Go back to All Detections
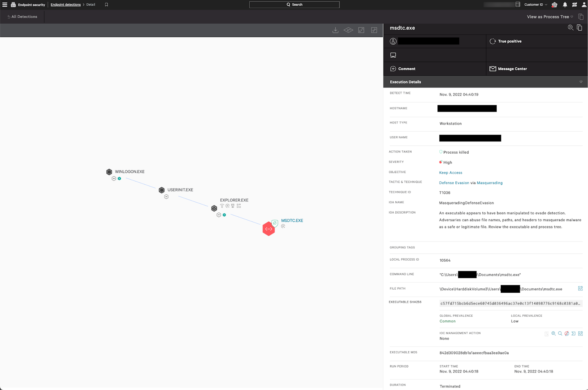588x390 pixels. click(22, 17)
